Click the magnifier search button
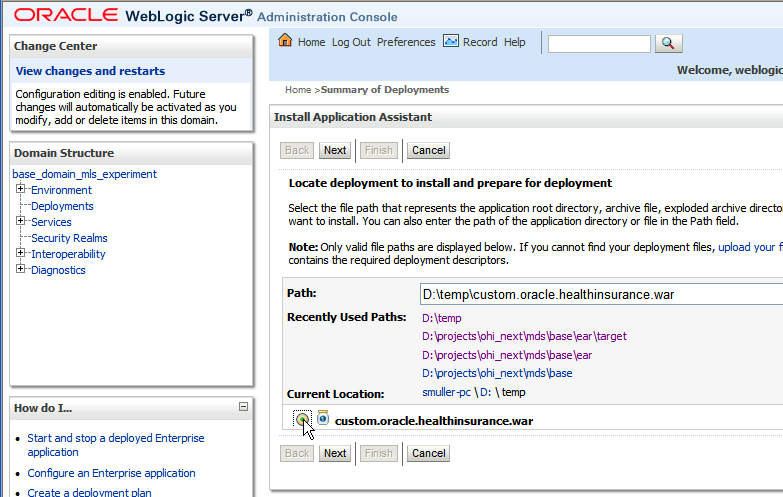 [x=669, y=43]
